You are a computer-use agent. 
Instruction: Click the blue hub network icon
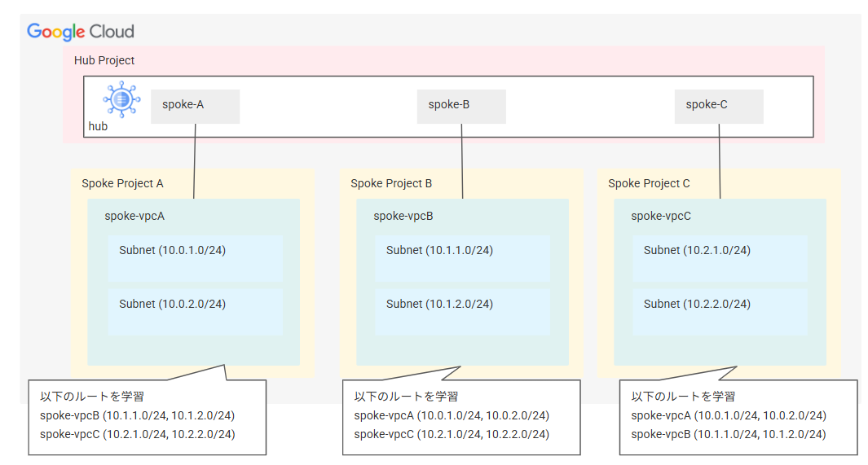point(120,99)
